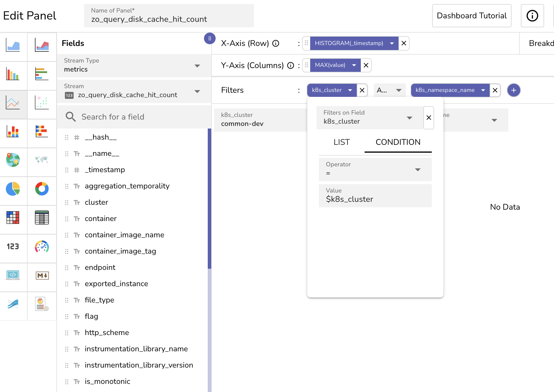Image resolution: width=554 pixels, height=392 pixels.
Task: Remove the HISTOGRAM(_timestamp) X-axis field
Action: [x=404, y=43]
